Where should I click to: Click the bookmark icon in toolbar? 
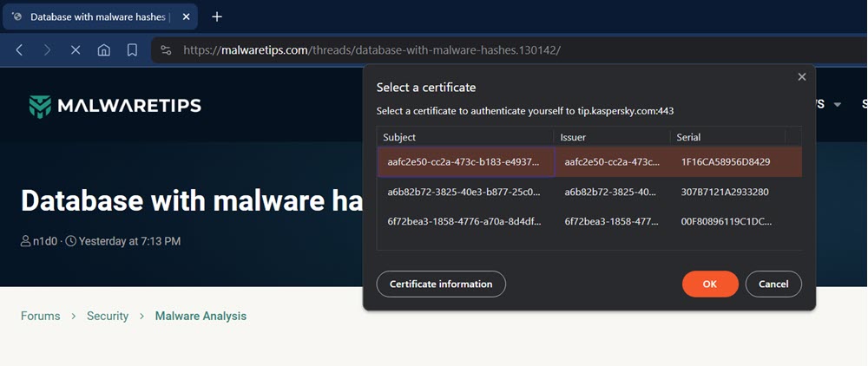(132, 50)
